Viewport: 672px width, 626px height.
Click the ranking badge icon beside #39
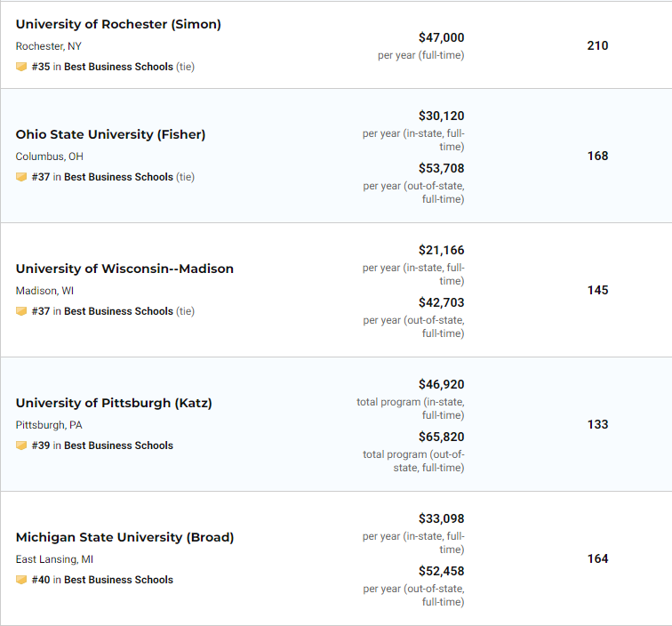coord(21,445)
